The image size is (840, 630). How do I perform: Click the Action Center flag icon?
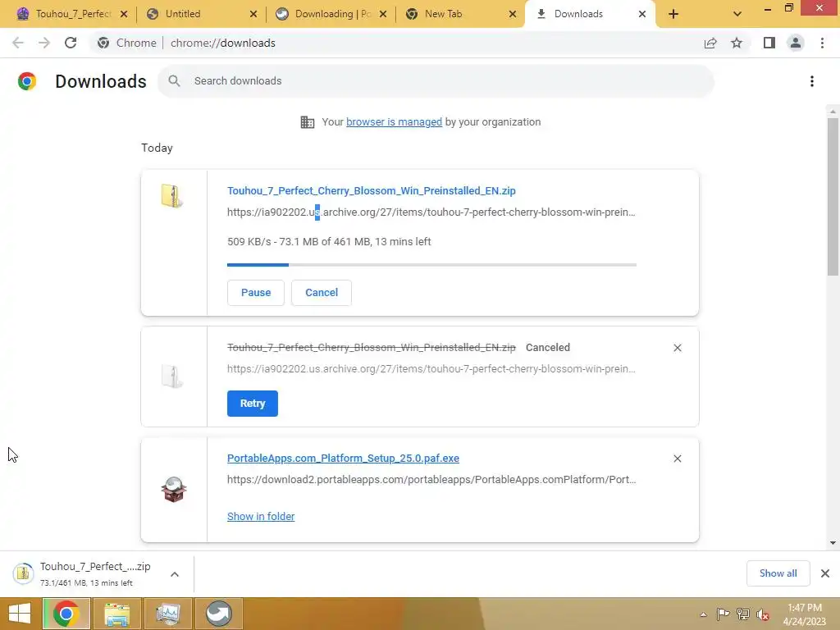point(723,614)
